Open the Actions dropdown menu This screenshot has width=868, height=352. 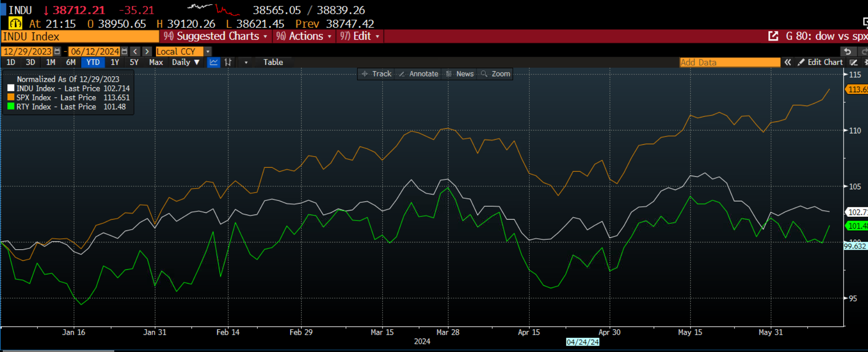point(304,36)
